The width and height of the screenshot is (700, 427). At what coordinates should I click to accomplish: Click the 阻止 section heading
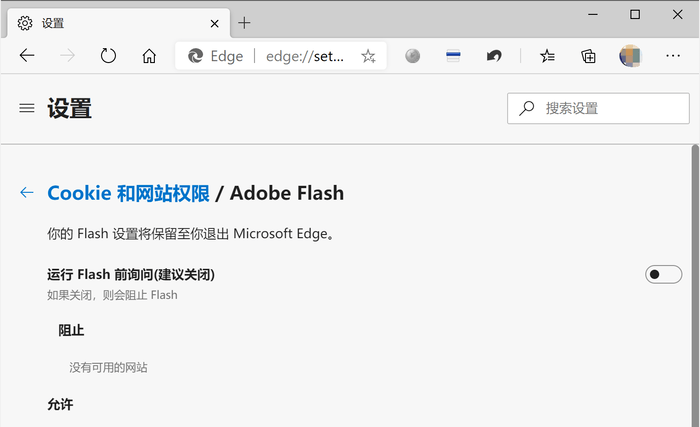tap(71, 331)
